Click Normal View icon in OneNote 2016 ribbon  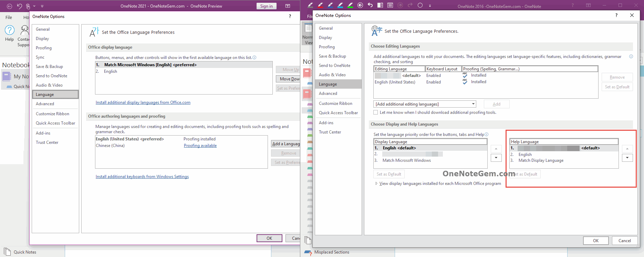(308, 29)
